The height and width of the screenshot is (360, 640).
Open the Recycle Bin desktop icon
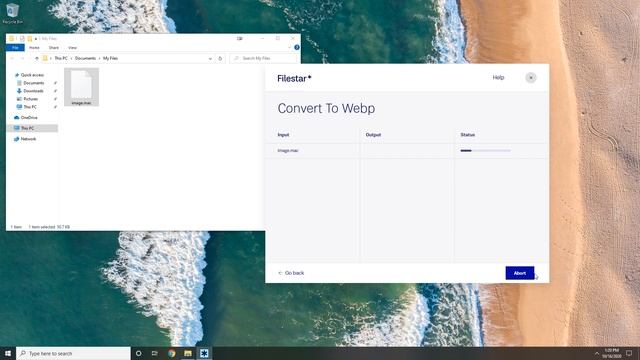(x=13, y=13)
